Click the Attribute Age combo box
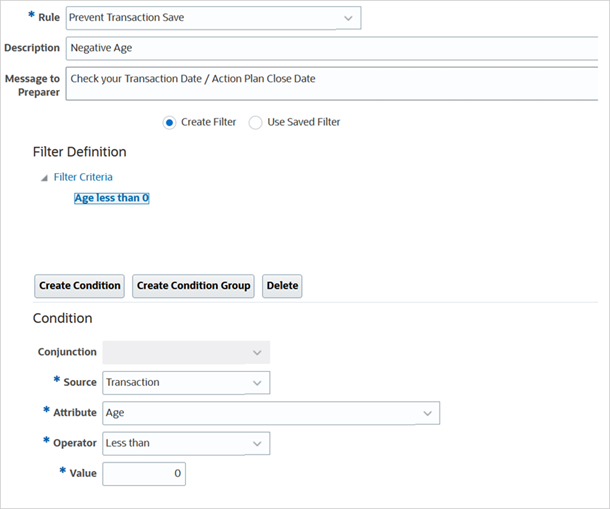 (260, 412)
